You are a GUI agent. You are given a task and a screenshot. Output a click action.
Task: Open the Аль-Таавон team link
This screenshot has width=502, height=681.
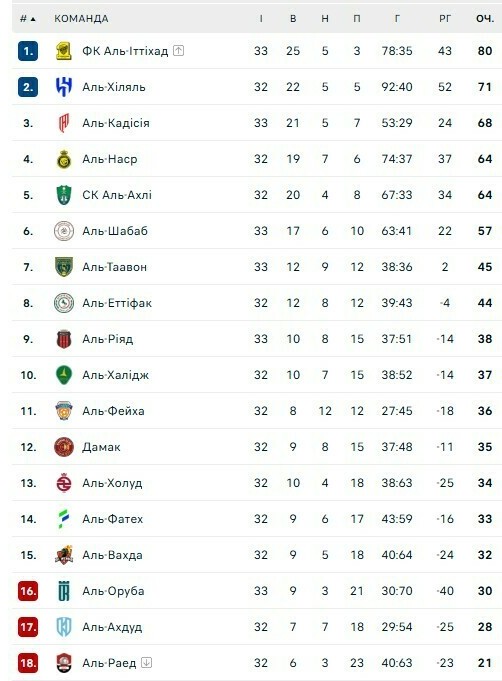(x=115, y=267)
